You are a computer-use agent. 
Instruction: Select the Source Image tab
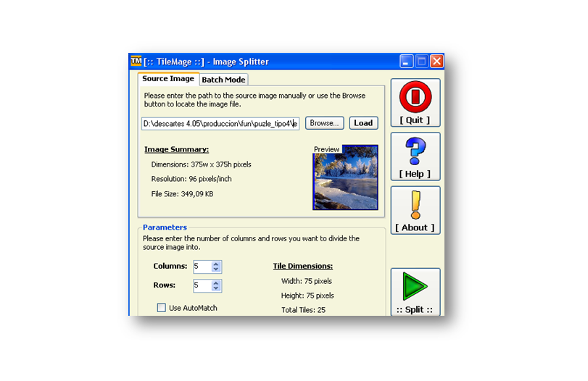click(168, 79)
